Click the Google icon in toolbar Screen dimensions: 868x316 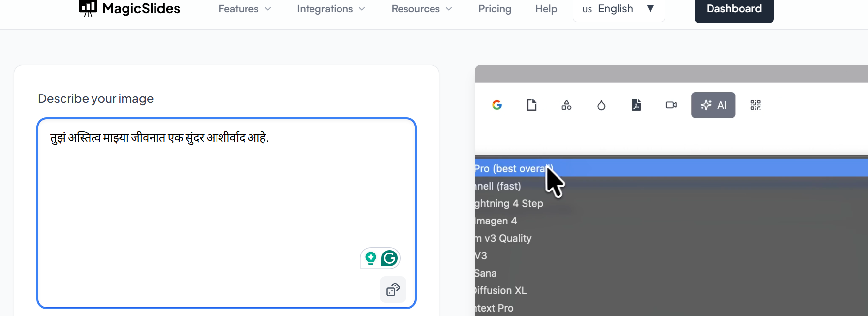point(497,105)
